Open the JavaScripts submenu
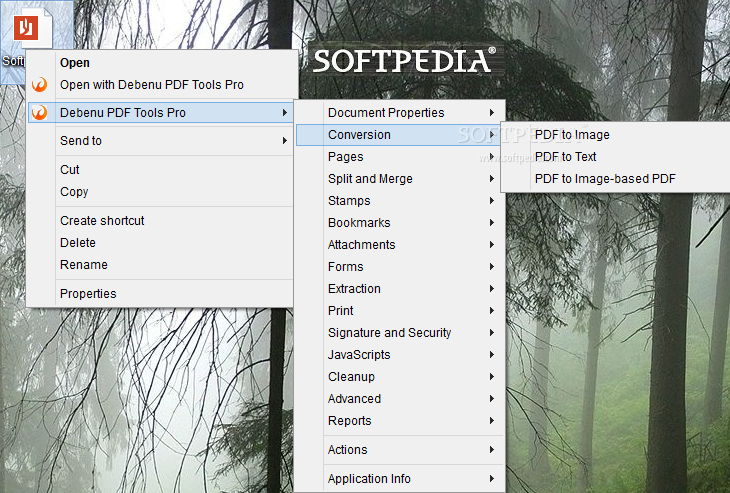 pos(400,355)
